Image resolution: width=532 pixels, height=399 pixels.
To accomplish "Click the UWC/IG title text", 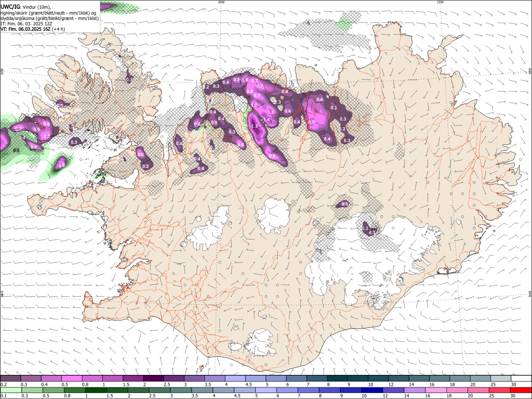I will coord(10,7).
